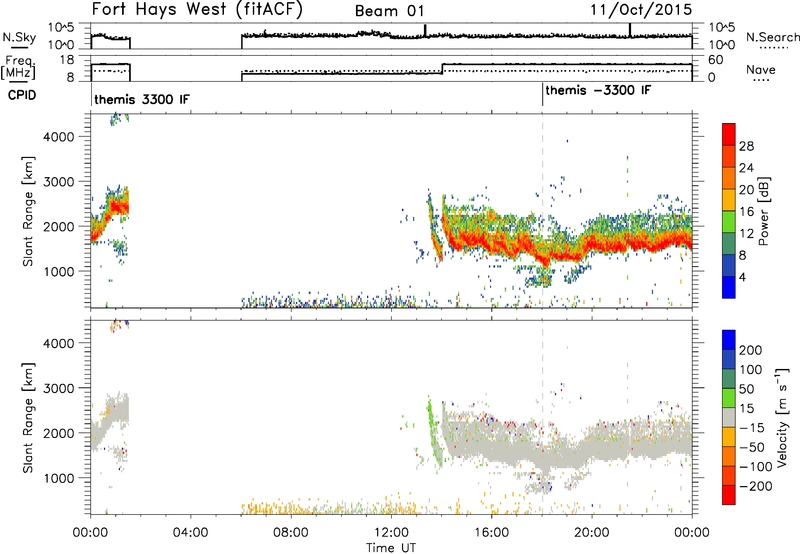Click the 'Time UT' axis title
Screen dimensions: 800x554
point(391,548)
